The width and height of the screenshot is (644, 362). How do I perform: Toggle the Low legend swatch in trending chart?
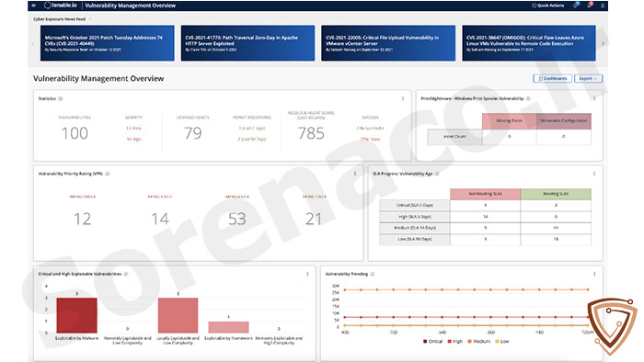[498, 342]
